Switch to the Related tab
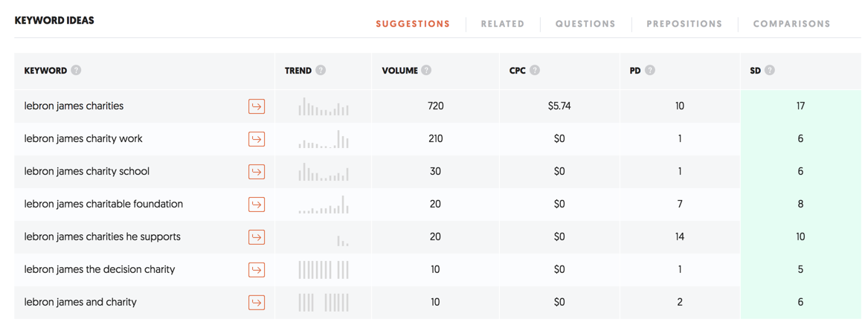Image resolution: width=868 pixels, height=328 pixels. tap(503, 24)
